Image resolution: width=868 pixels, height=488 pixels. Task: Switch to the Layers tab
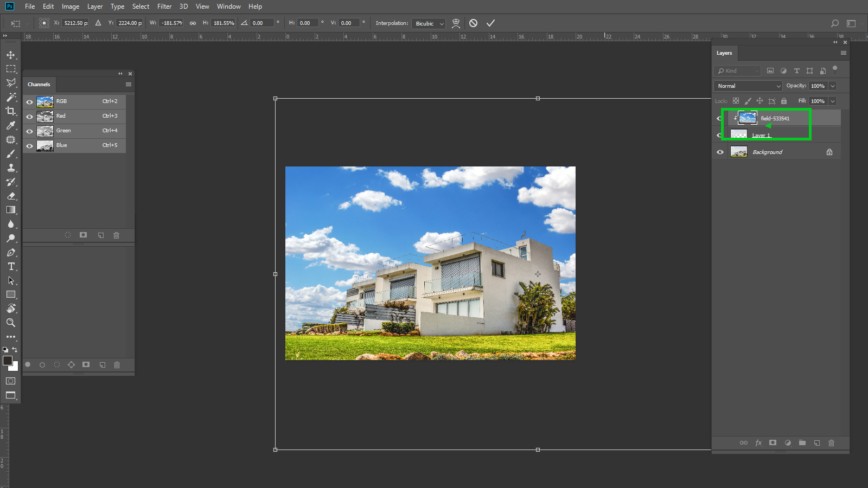(724, 53)
